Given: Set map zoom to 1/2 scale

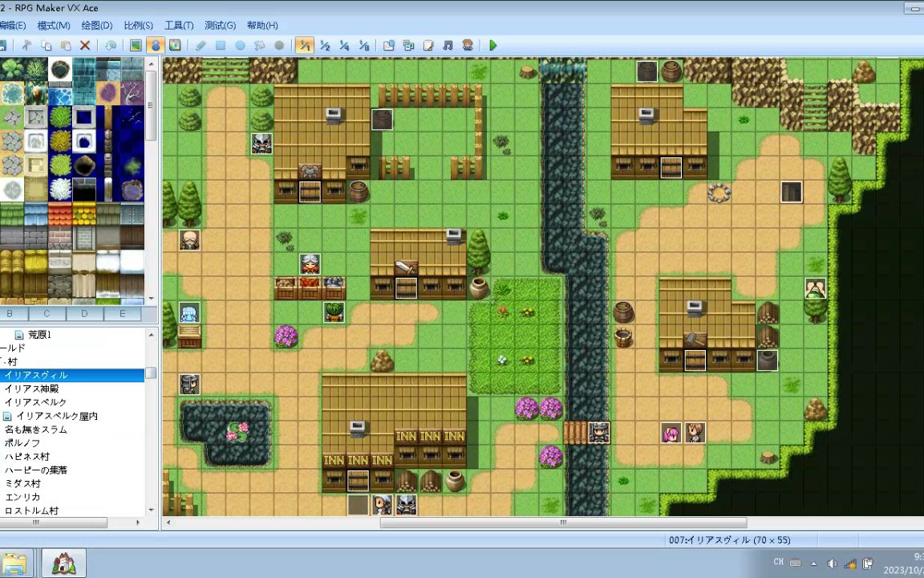Looking at the screenshot, I should pos(325,46).
